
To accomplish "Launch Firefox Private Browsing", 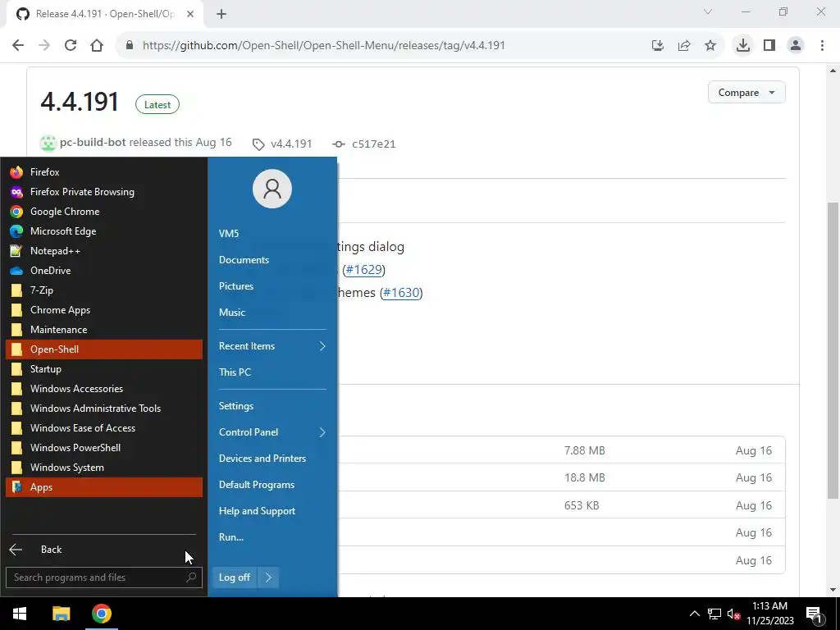I will (104, 192).
